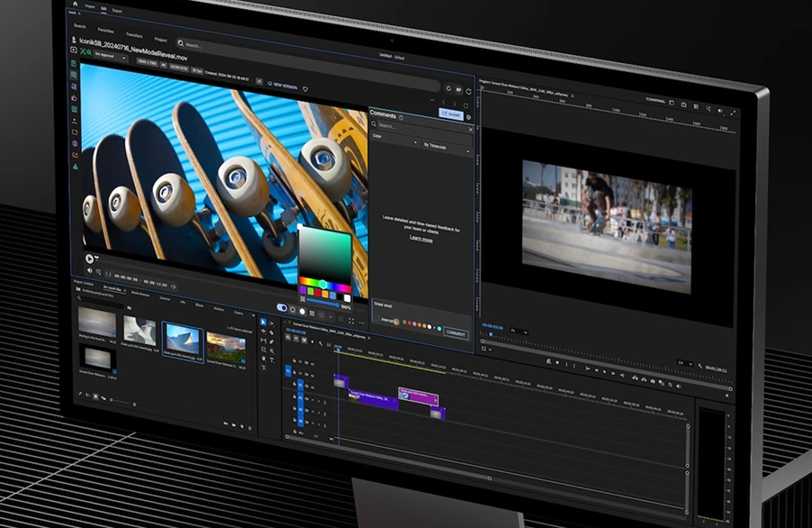
Task: Click the SHARE button in Comments
Action: click(x=451, y=114)
